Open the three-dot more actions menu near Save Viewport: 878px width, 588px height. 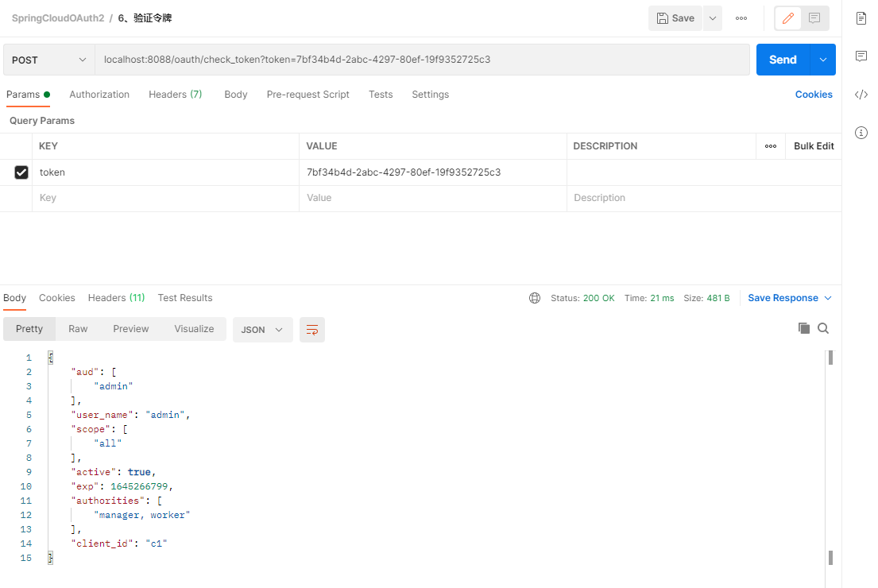[741, 18]
